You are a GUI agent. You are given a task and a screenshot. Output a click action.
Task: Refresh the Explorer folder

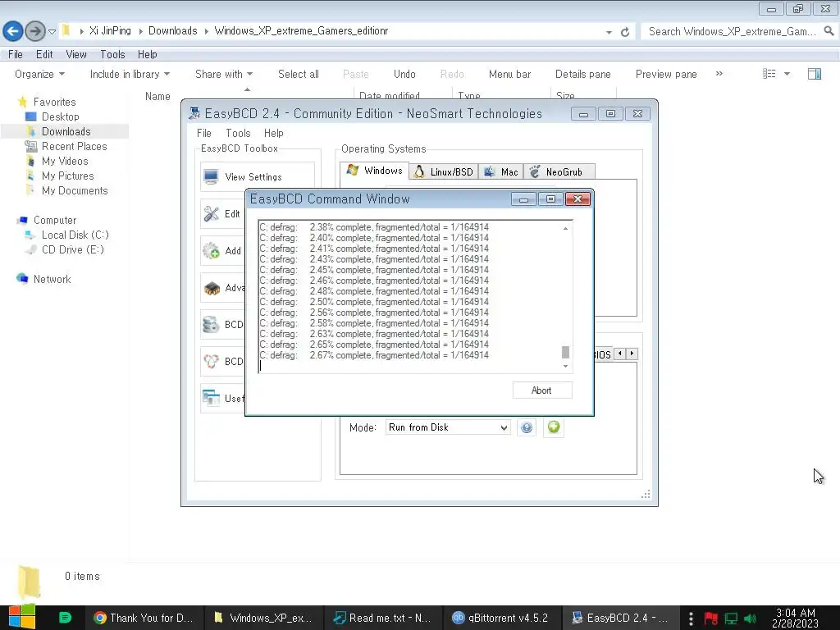point(624,32)
